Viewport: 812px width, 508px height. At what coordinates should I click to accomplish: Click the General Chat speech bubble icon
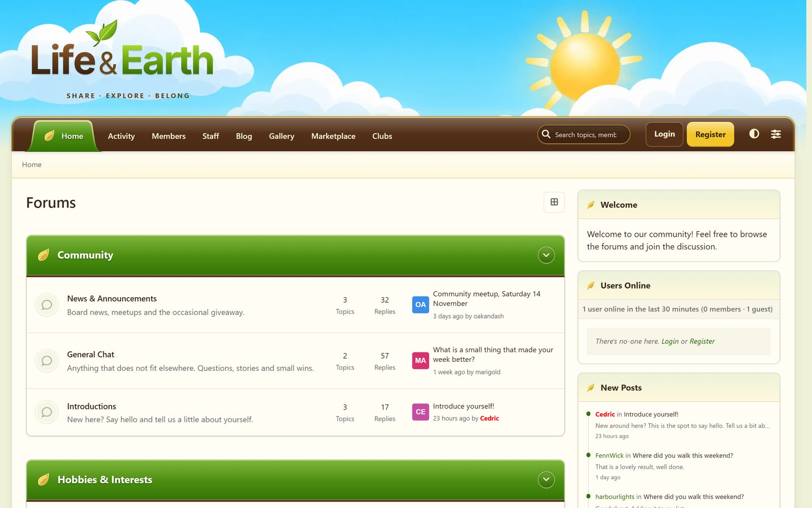[x=47, y=361]
